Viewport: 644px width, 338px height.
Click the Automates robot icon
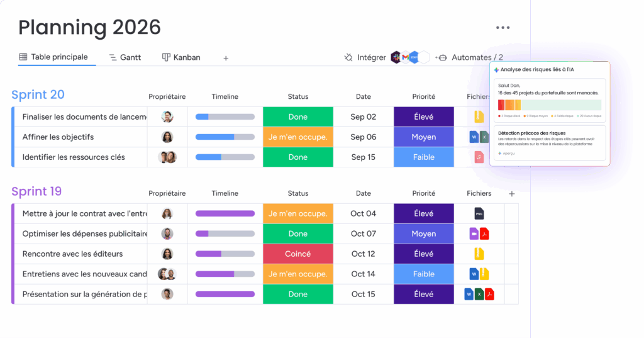441,57
